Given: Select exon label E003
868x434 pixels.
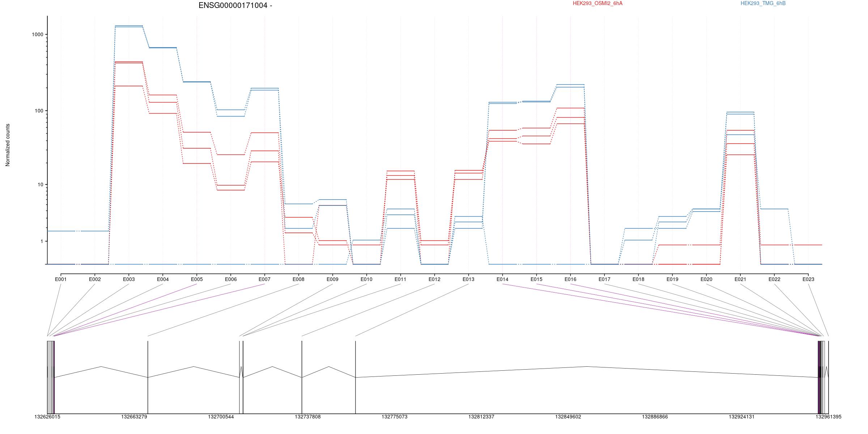Looking at the screenshot, I should coord(129,279).
